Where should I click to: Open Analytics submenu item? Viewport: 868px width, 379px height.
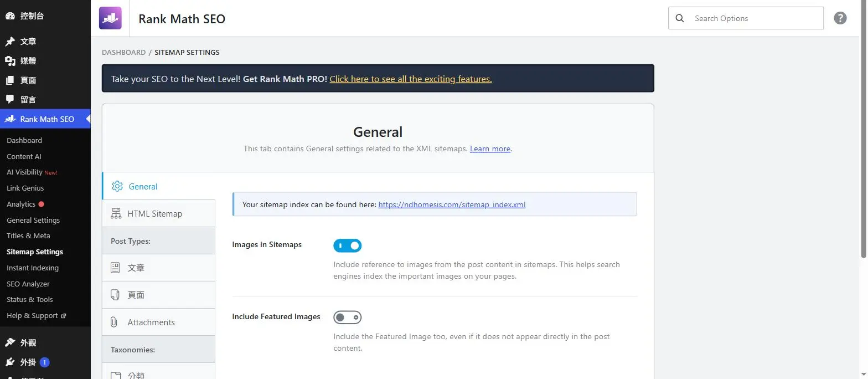tap(21, 204)
